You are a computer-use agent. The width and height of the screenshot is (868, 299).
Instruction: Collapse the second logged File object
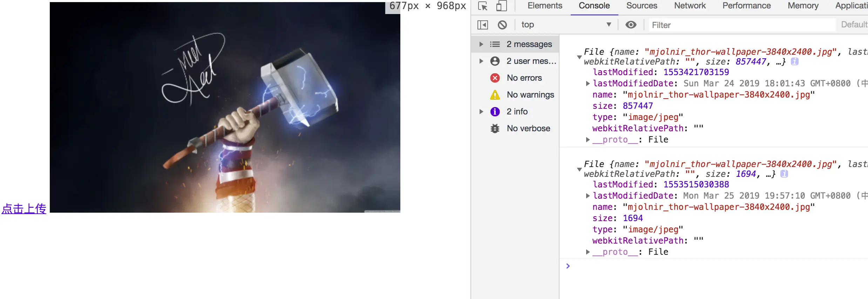click(579, 169)
